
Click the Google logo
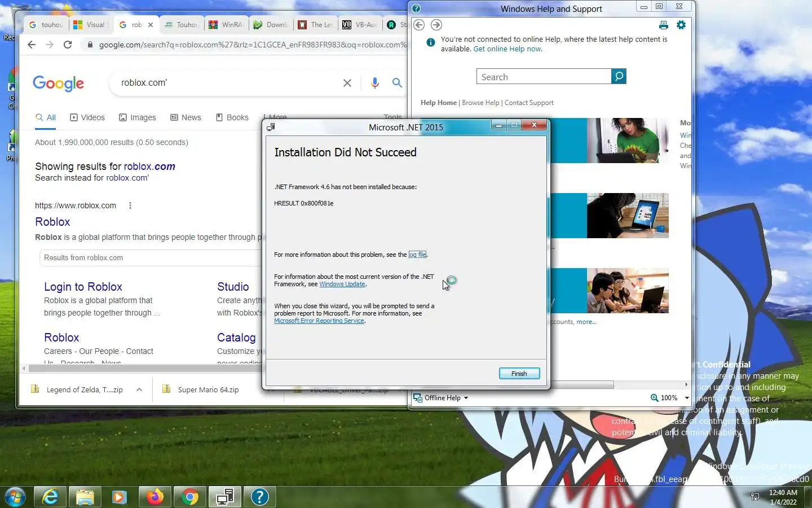coord(58,84)
